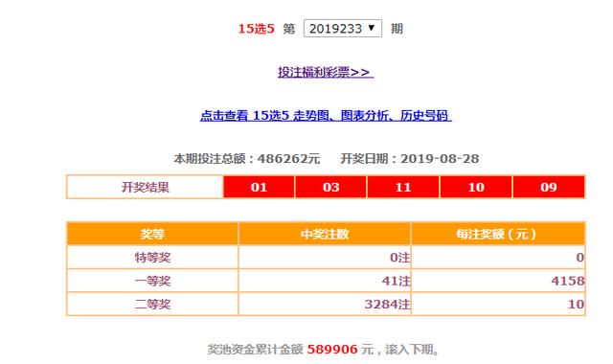Screen dimensions: 613x364
Task: Select winning number 10 cell
Action: click(x=476, y=187)
